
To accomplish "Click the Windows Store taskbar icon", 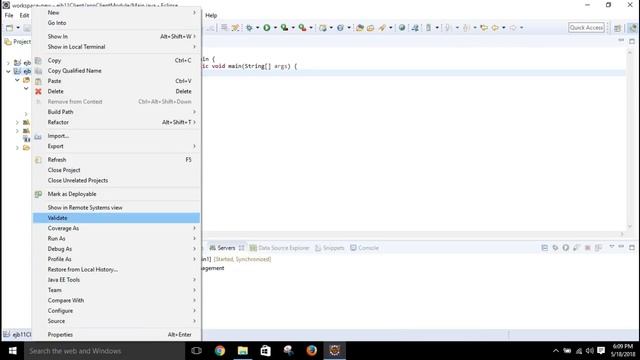I will [x=265, y=351].
